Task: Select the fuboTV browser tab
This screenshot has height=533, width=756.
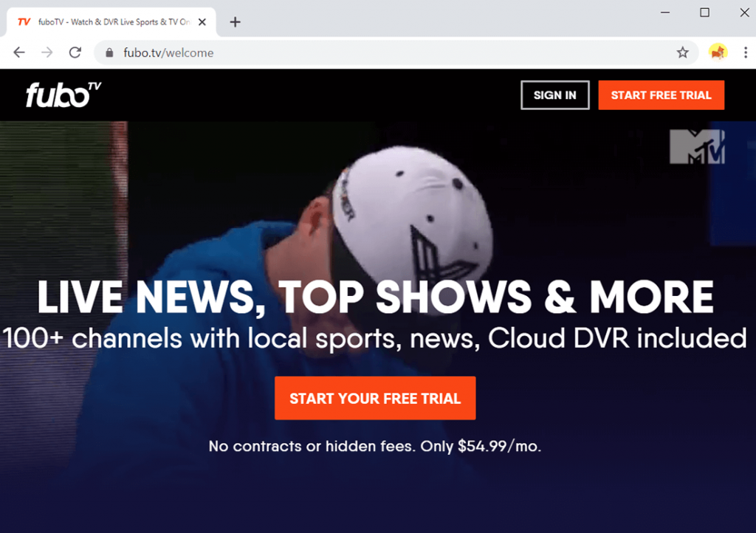Action: 112,22
